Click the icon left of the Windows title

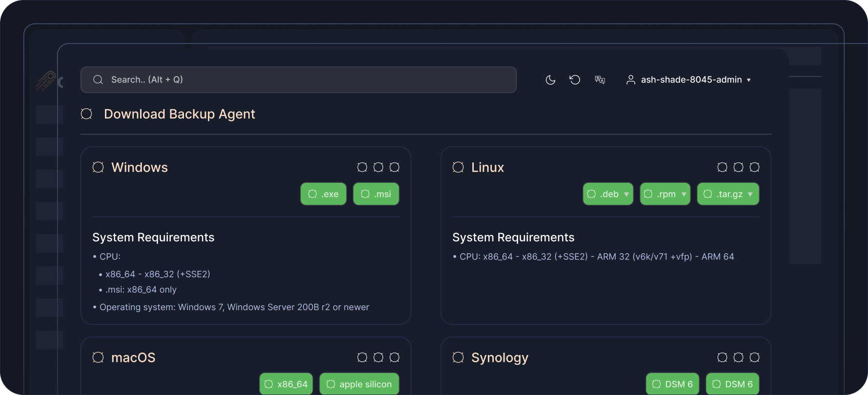[x=98, y=167]
